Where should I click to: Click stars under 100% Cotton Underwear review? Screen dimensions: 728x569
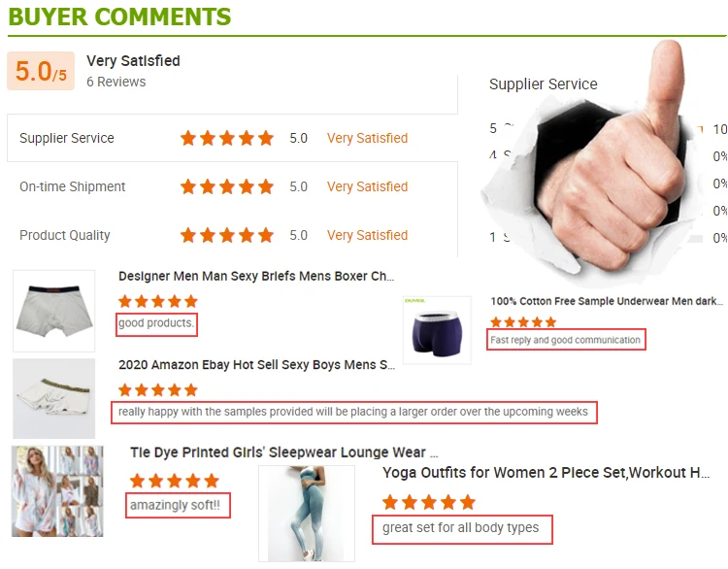[523, 322]
